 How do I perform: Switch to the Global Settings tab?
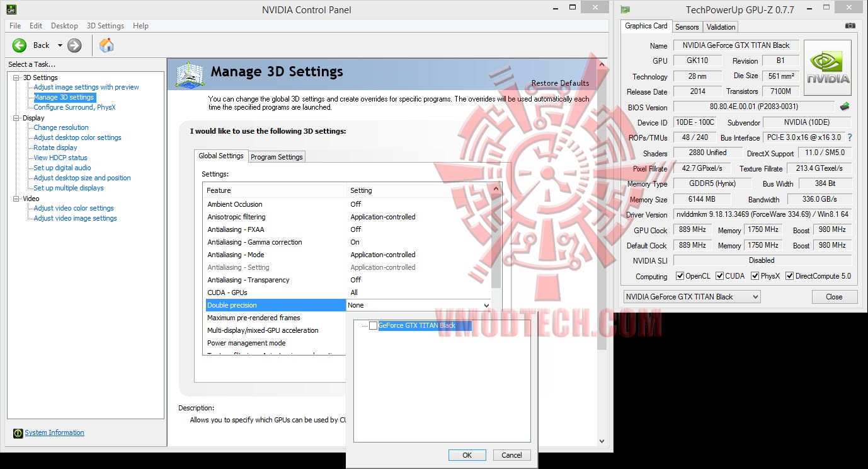pos(221,156)
